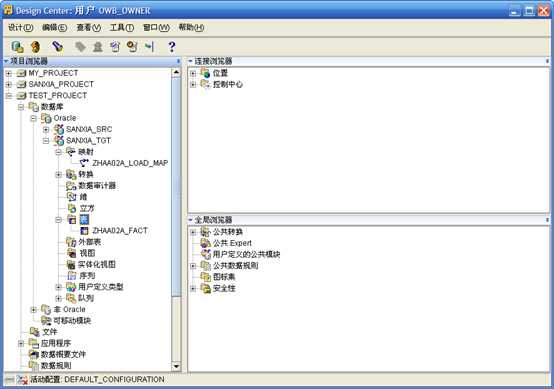Open the 查看(V) menu
Screen dimensions: 554x389
89,28
